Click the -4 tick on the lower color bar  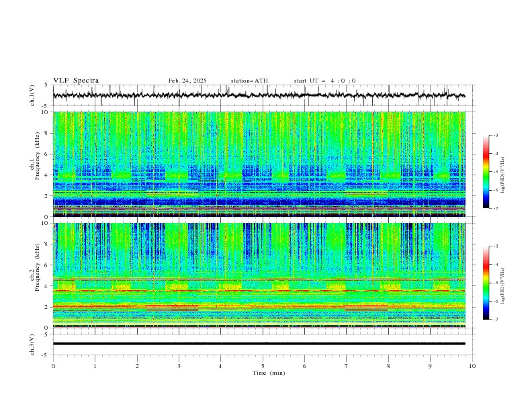(x=495, y=265)
